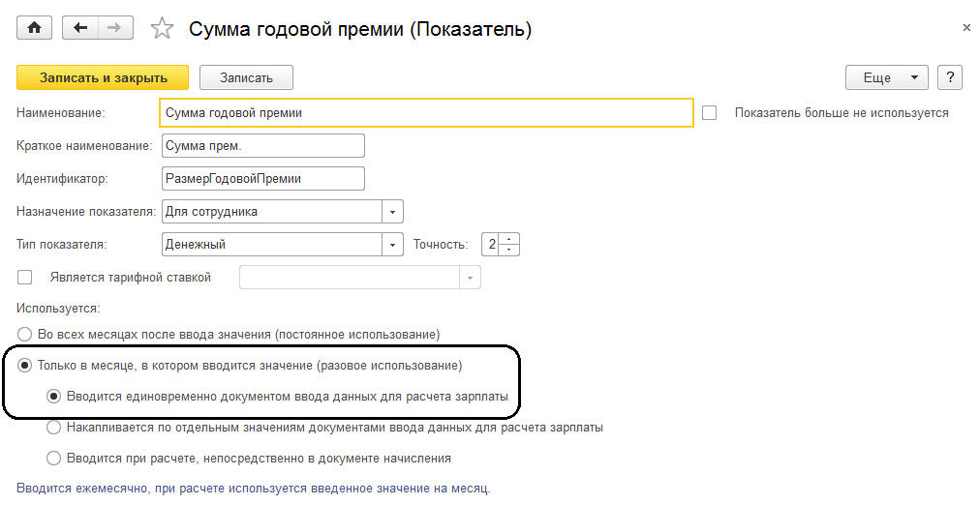Click the Home icon button
The width and height of the screenshot is (980, 505).
pos(35,28)
